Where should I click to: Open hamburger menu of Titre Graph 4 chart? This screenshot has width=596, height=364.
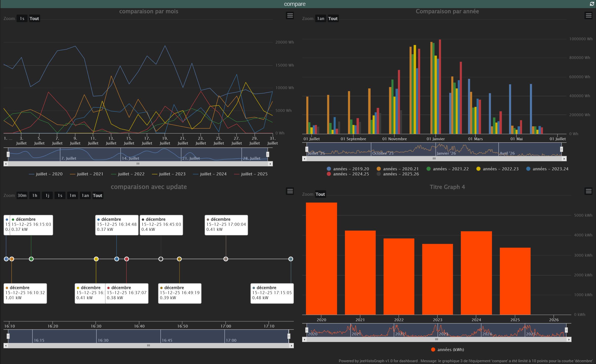pyautogui.click(x=588, y=191)
